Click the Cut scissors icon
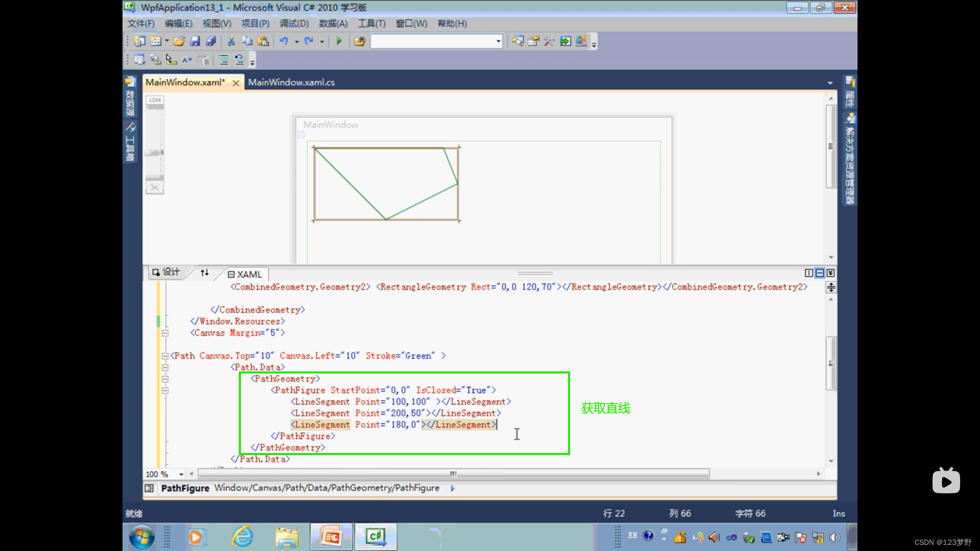The image size is (980, 551). pos(231,41)
